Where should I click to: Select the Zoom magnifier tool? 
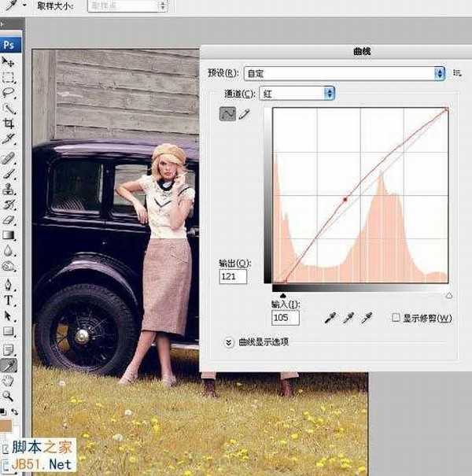click(9, 396)
